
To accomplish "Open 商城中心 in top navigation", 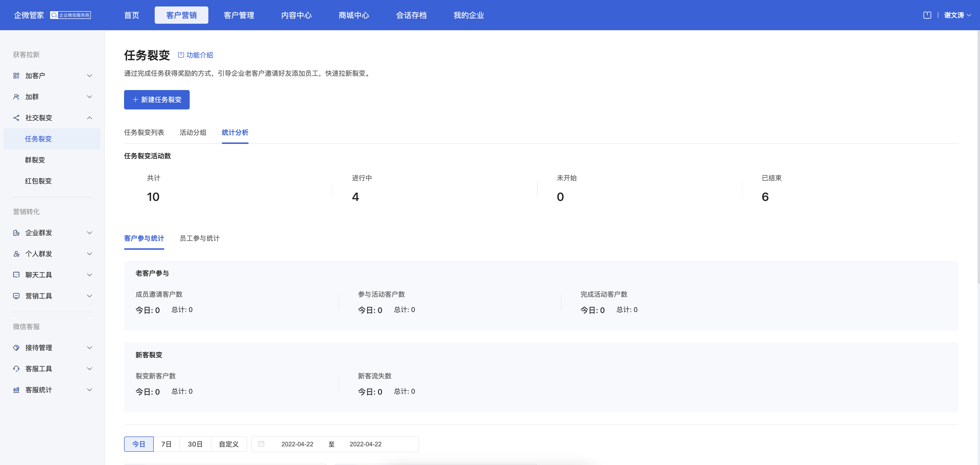I will point(354,15).
